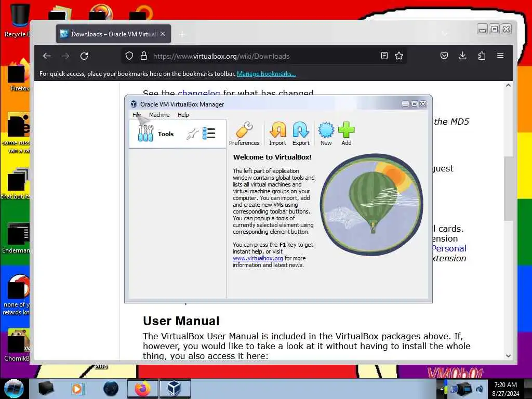Image resolution: width=532 pixels, height=399 pixels.
Task: Open the Tools list menu icon
Action: pyautogui.click(x=209, y=134)
